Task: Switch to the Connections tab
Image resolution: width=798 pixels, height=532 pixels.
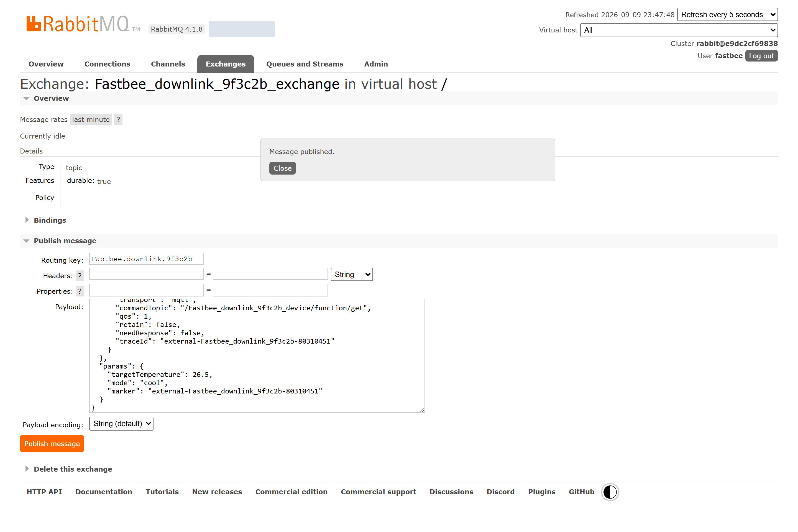Action: [x=107, y=64]
